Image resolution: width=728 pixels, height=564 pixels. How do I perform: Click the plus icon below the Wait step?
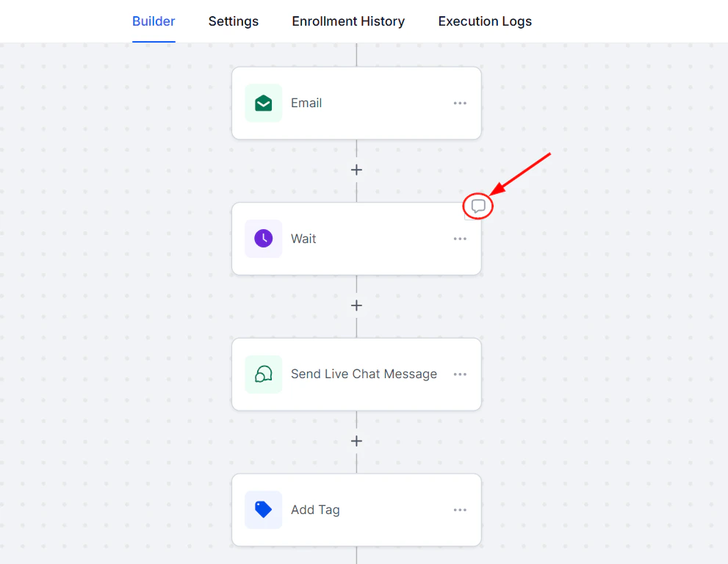[x=356, y=305]
